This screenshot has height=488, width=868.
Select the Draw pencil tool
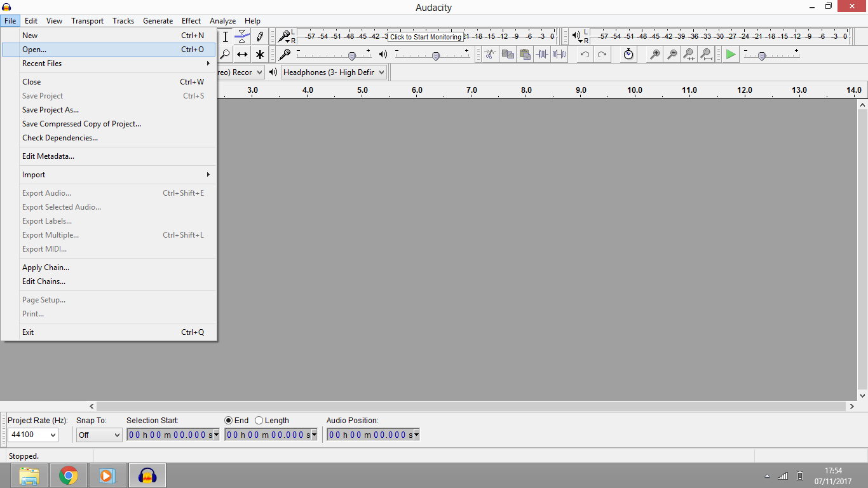(259, 37)
